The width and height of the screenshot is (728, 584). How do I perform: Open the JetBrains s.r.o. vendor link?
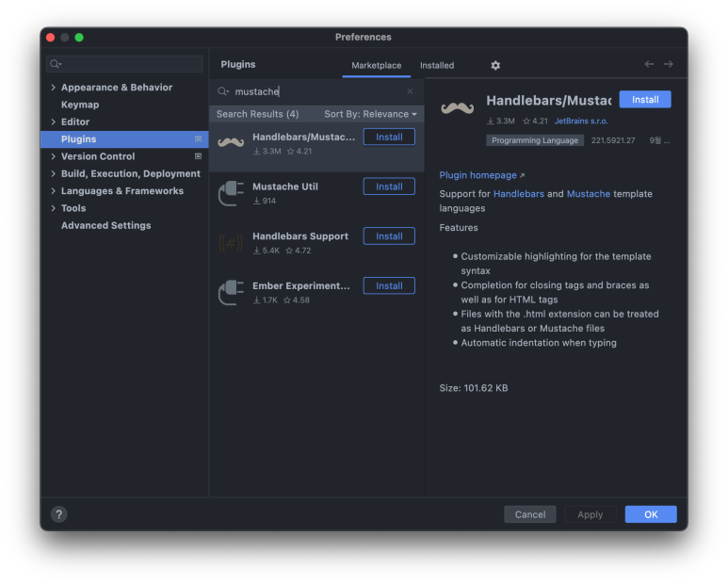(x=581, y=122)
